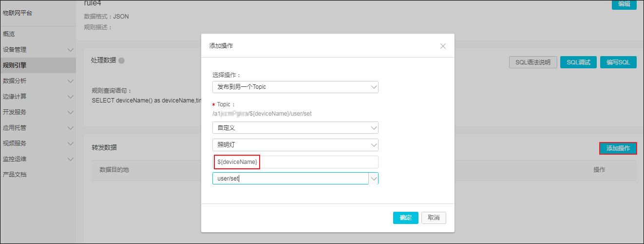Viewport: 644px width, 244px height.
Task: Click the rule4 rule title
Action: click(x=93, y=3)
